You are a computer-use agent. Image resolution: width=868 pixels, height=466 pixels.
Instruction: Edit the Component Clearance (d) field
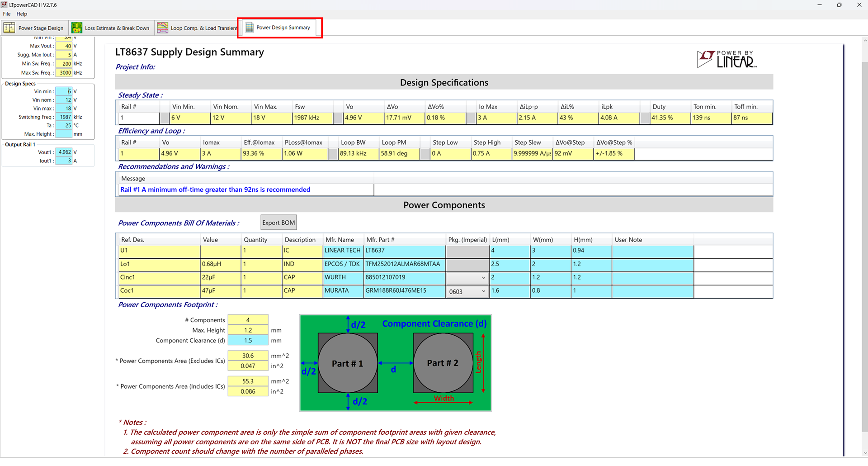click(x=248, y=341)
